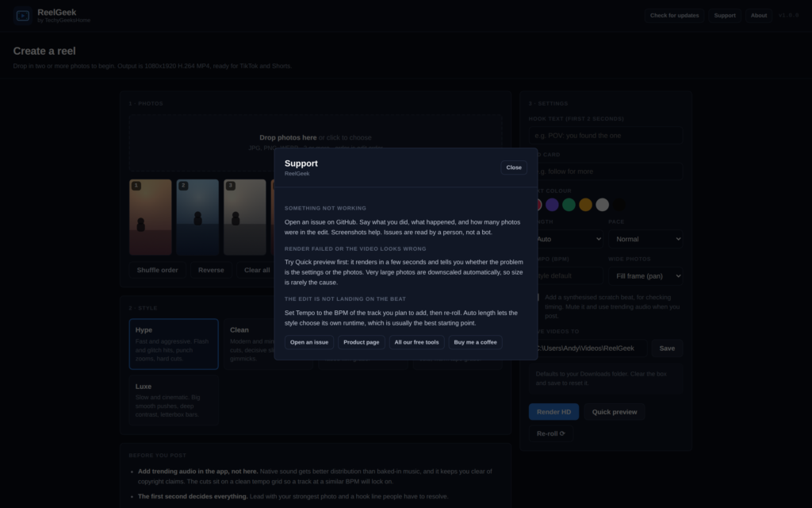The height and width of the screenshot is (508, 812).
Task: Choose the Luxe style card
Action: (174, 400)
